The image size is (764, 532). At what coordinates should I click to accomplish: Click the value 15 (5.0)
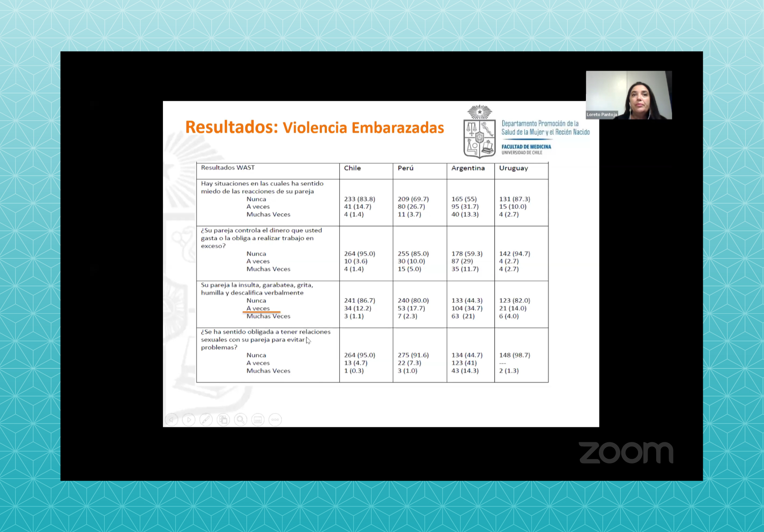click(x=409, y=269)
